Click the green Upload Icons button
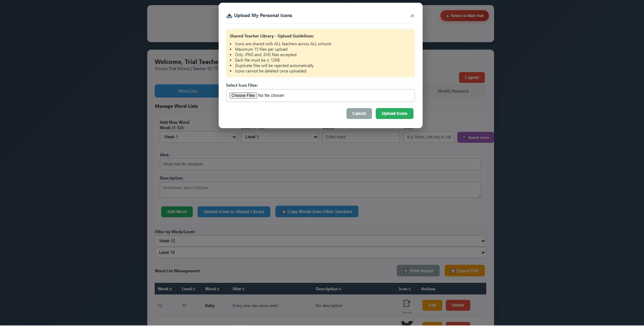This screenshot has width=644, height=326. pos(394,114)
